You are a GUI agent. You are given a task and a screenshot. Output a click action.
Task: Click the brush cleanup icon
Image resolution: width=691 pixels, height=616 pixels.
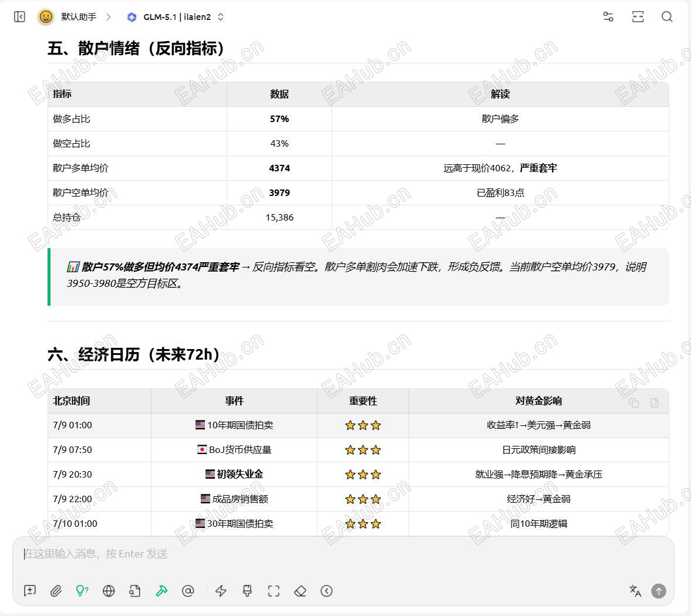point(247,591)
